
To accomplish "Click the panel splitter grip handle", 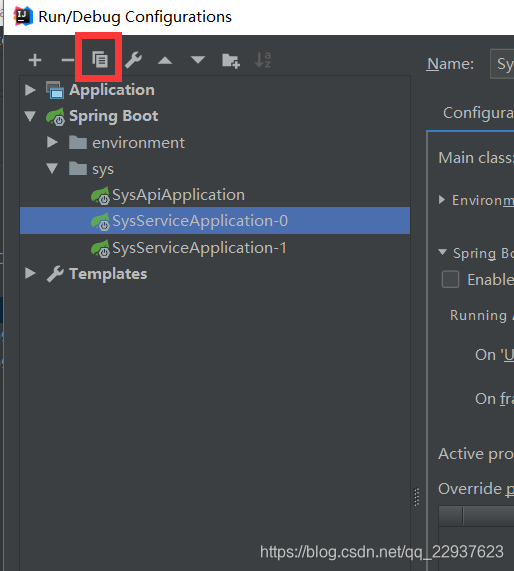I will click(417, 497).
